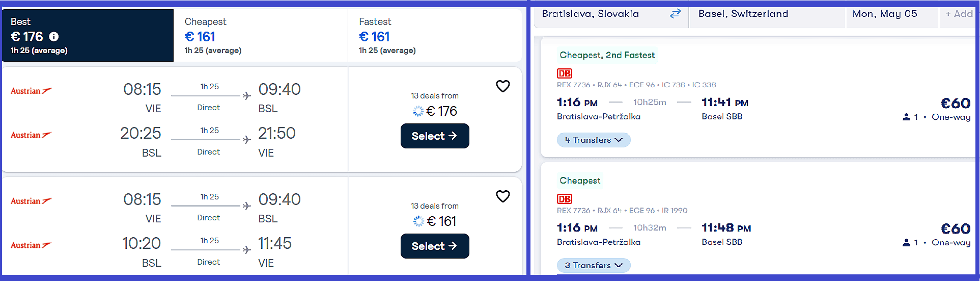The width and height of the screenshot is (980, 281).
Task: Favorite the €161 flight with heart icon
Action: pyautogui.click(x=502, y=196)
